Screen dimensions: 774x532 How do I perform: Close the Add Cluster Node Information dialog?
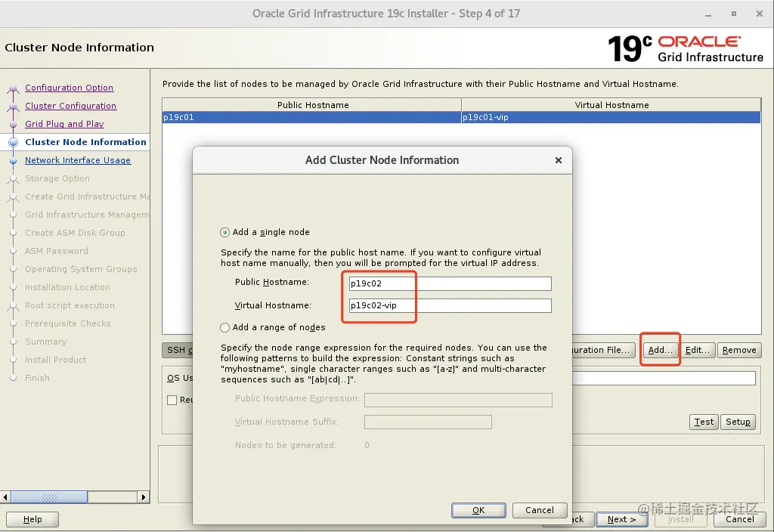(559, 160)
